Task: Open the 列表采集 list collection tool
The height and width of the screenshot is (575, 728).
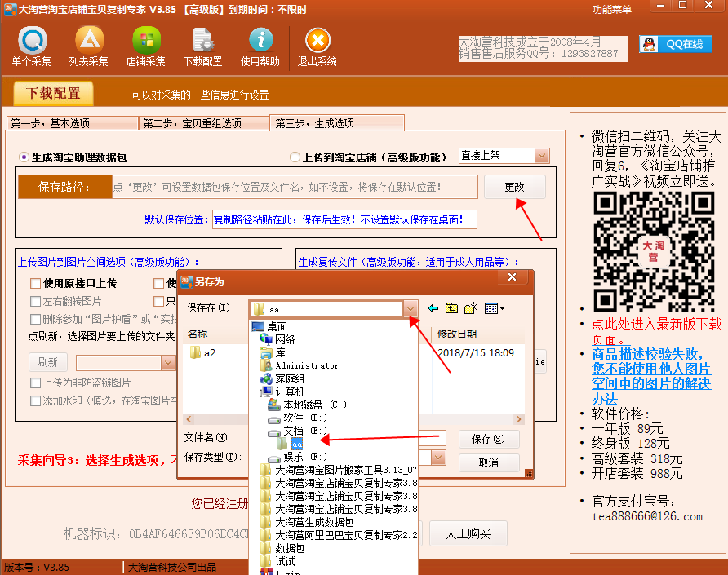Action: [x=89, y=46]
